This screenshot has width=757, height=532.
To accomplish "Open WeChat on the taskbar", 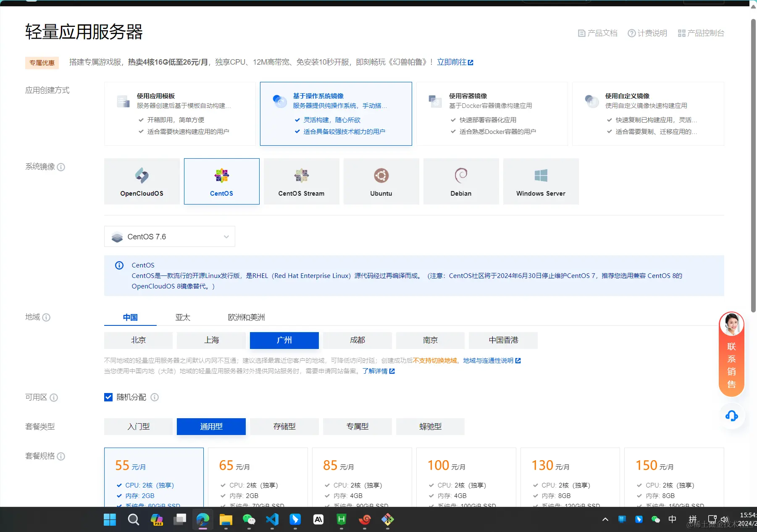I will coord(249,520).
